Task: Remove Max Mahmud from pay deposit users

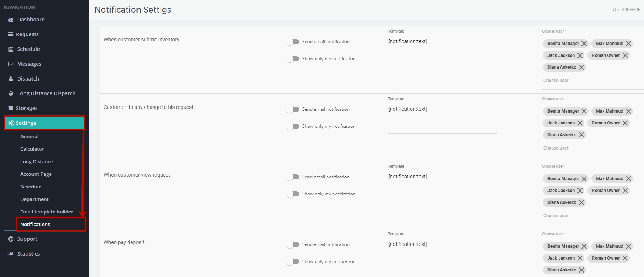Action: pyautogui.click(x=628, y=246)
